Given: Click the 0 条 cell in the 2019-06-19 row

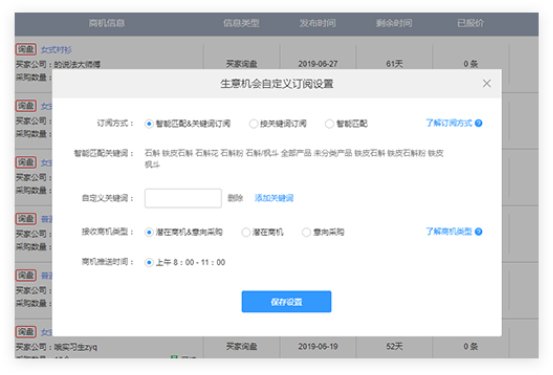Looking at the screenshot, I should [470, 346].
